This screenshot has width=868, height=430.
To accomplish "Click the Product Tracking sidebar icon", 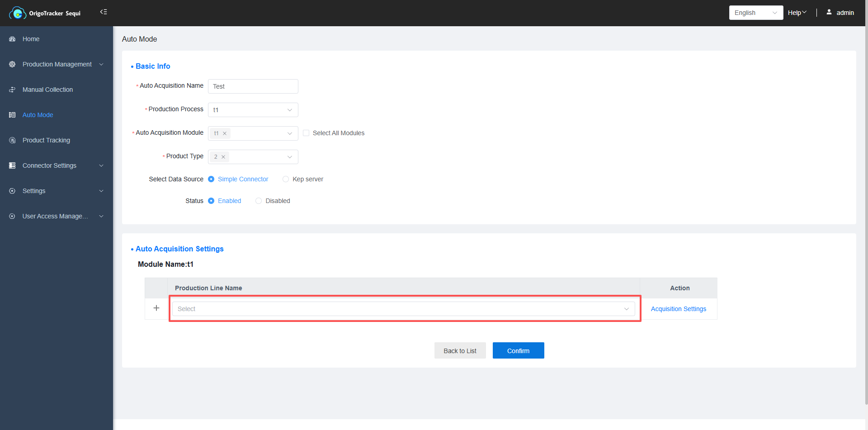I will click(12, 141).
